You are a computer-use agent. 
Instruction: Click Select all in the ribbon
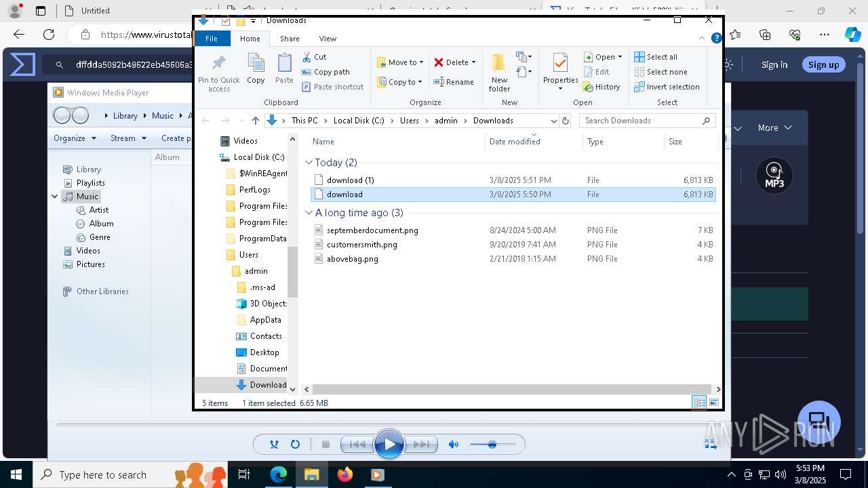pos(656,57)
